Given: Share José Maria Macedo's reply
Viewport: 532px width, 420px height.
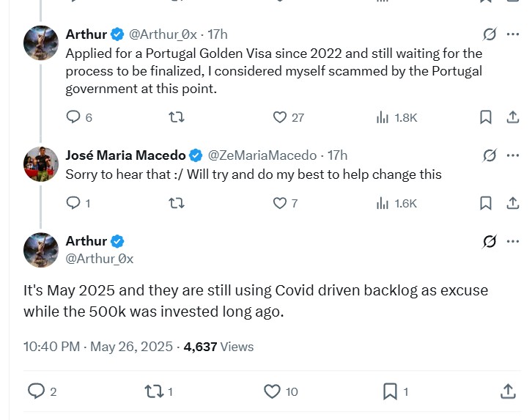Looking at the screenshot, I should (x=514, y=203).
